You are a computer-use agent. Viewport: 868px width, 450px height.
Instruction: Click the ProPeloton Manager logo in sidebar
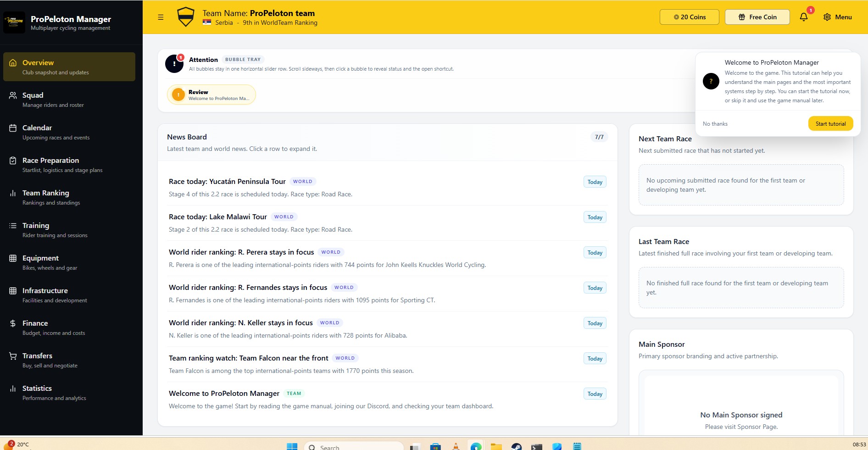tap(14, 22)
